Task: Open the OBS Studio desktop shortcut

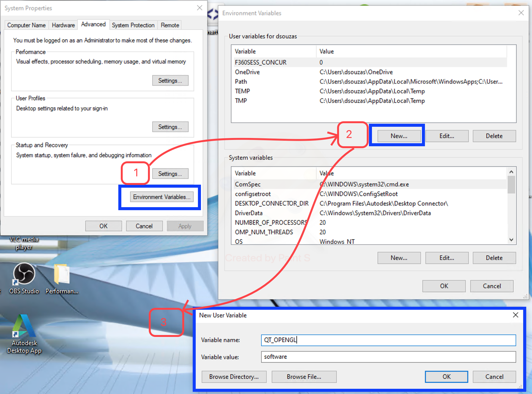Action: point(24,278)
